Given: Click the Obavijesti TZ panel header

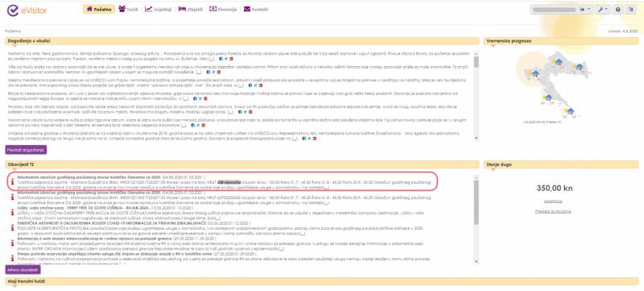Looking at the screenshot, I should (x=242, y=164).
